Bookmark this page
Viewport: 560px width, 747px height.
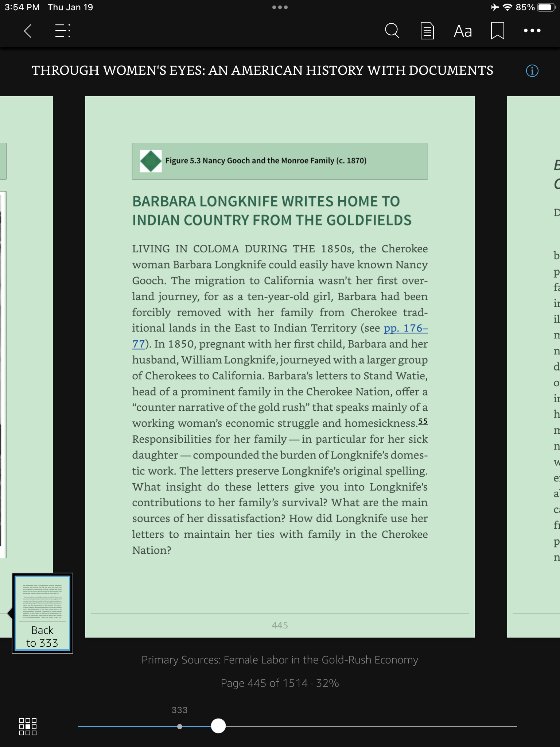click(497, 31)
